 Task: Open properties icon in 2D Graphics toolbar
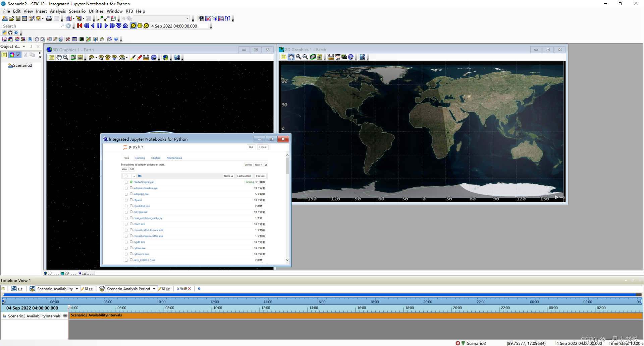pyautogui.click(x=283, y=57)
